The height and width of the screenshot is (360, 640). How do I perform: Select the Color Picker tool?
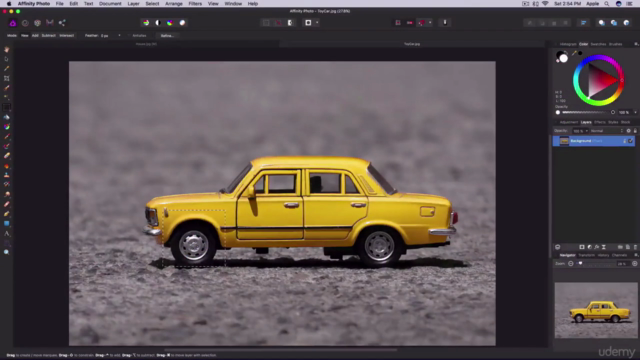point(7,69)
